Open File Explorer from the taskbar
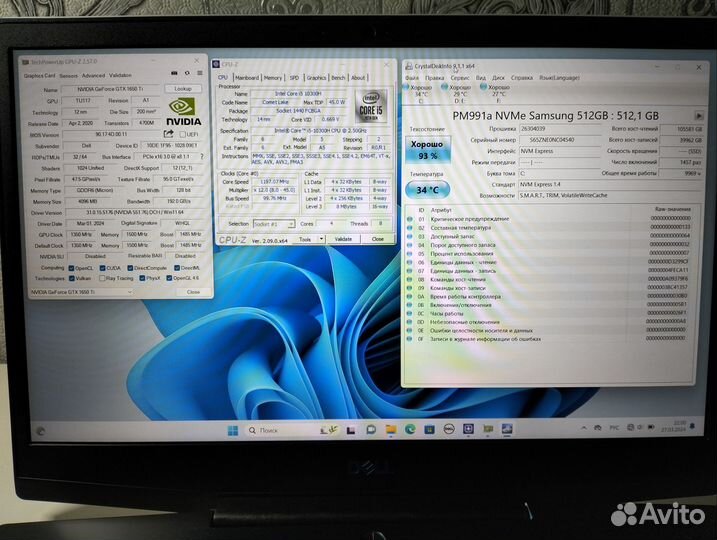 [391, 429]
